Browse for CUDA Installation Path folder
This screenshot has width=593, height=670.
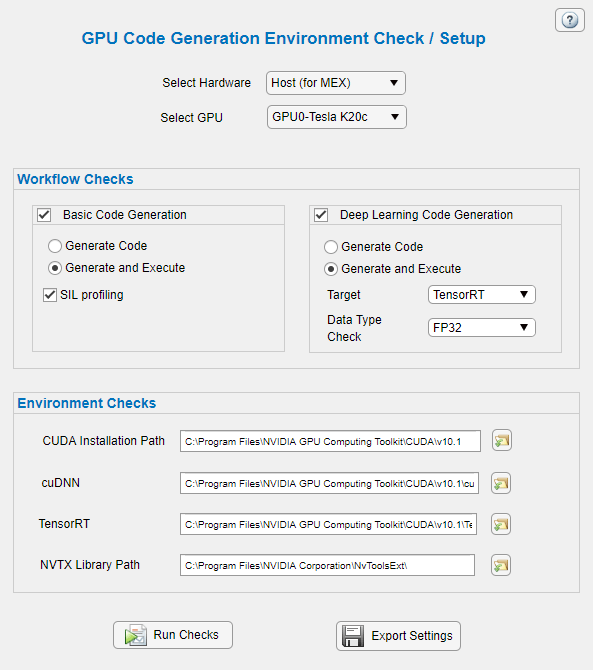502,441
